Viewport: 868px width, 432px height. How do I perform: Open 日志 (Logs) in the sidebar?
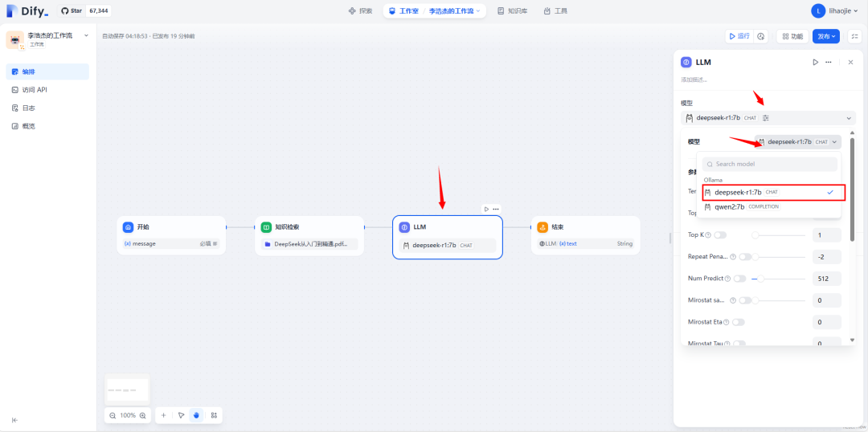[47, 108]
